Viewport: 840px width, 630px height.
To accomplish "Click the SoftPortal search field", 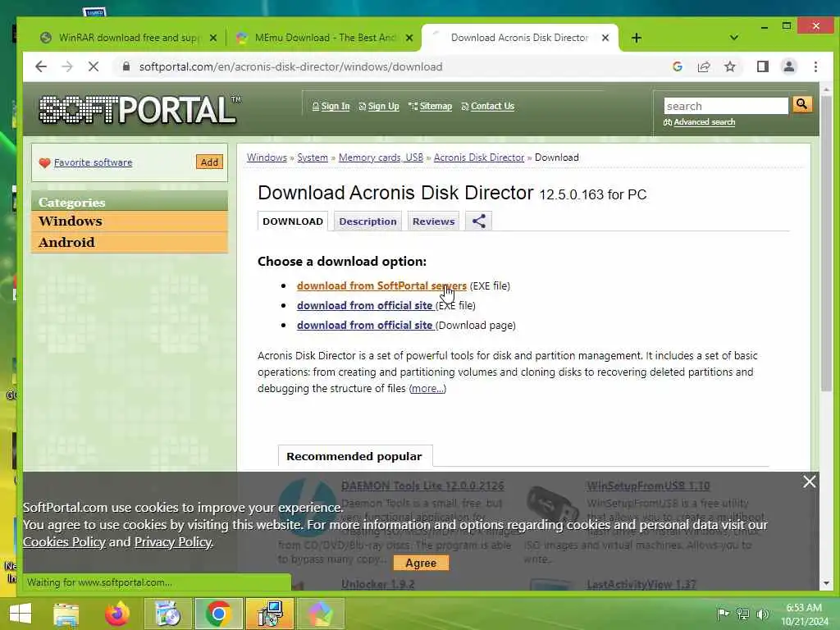I will (x=726, y=106).
